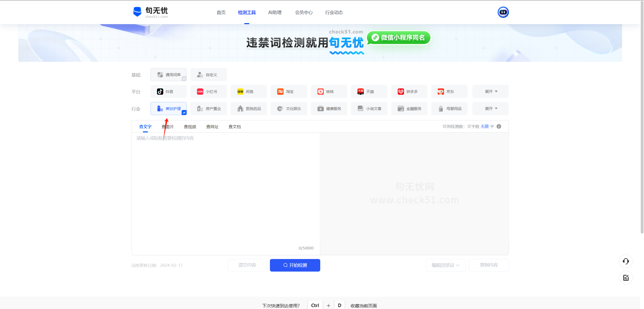Select 金融服务 industry label
Screen dimensions: 644x309
click(x=414, y=109)
